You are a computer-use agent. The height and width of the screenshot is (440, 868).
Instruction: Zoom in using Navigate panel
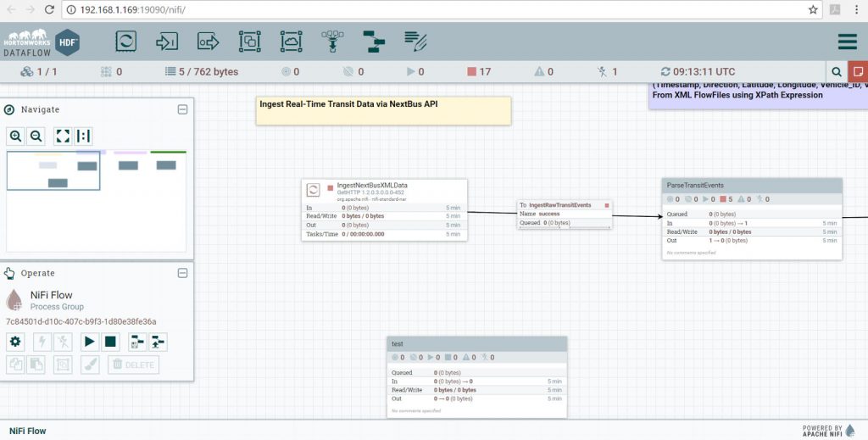pyautogui.click(x=16, y=136)
